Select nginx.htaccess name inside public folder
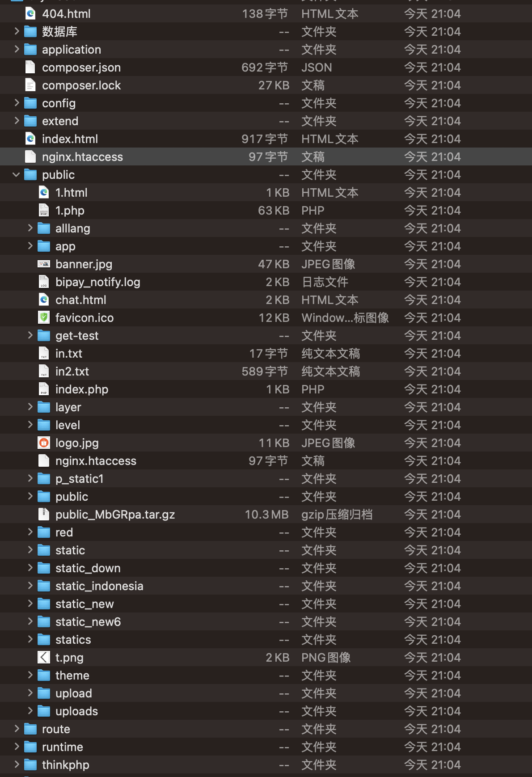The height and width of the screenshot is (777, 532). 96,461
